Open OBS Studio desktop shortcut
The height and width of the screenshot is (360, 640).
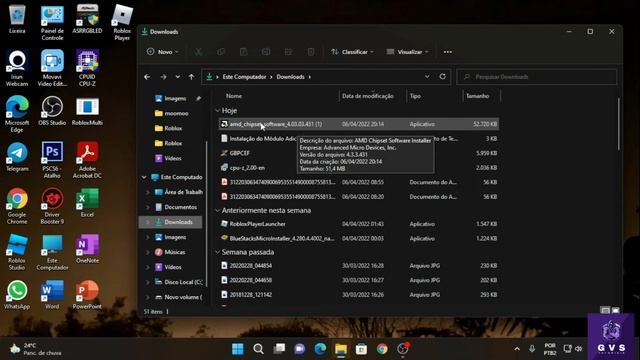pyautogui.click(x=52, y=111)
